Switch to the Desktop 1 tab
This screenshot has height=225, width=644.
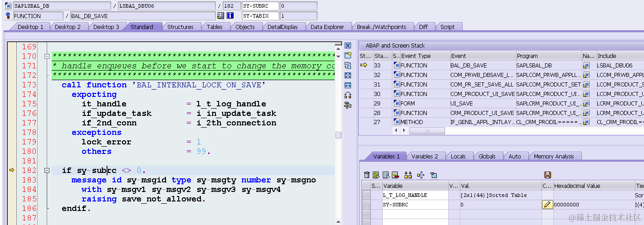pos(30,27)
